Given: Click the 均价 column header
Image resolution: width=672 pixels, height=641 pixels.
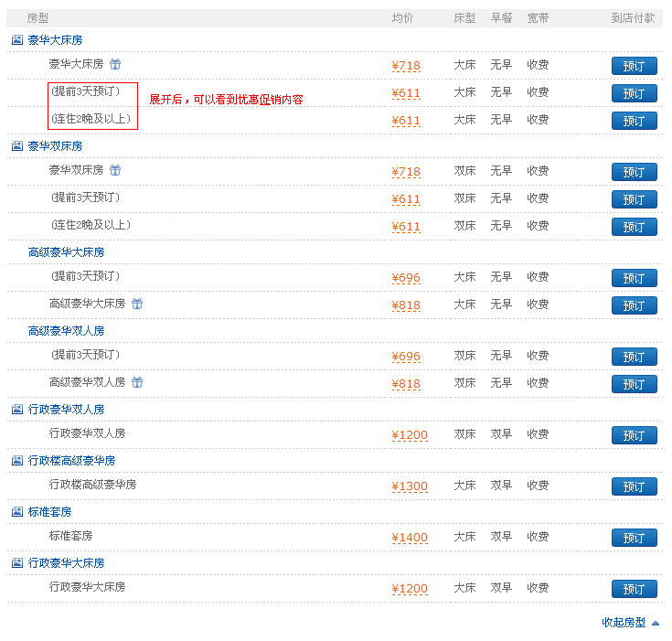Looking at the screenshot, I should click(402, 18).
